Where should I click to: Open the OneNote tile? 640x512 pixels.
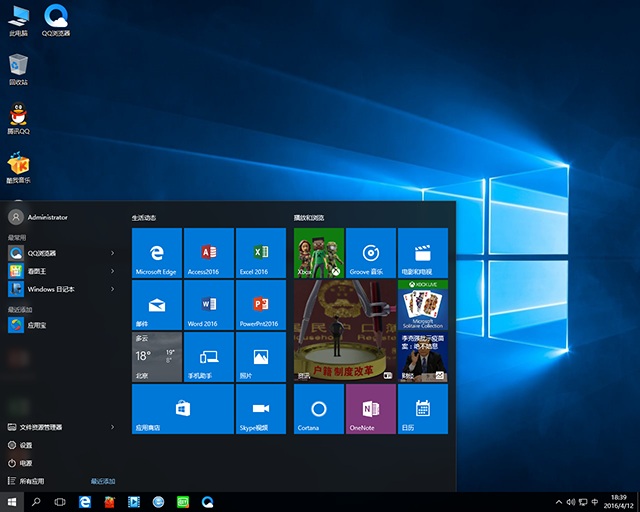pyautogui.click(x=370, y=408)
